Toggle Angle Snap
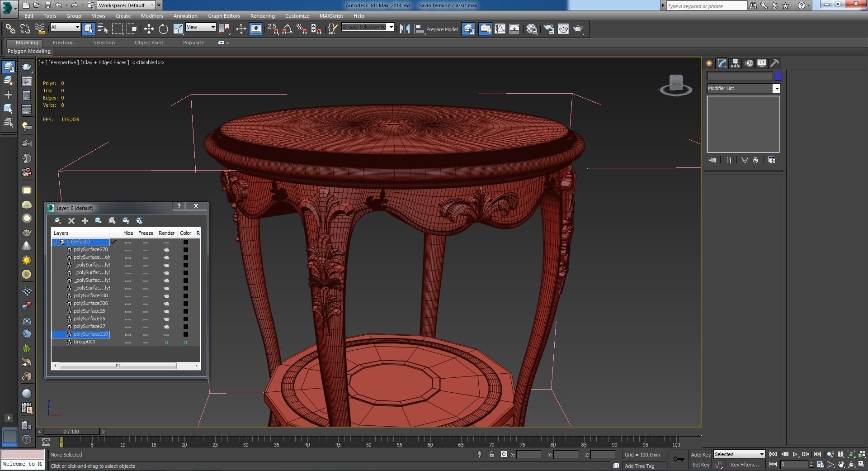Screen dimensions: 868x471 pyautogui.click(x=287, y=29)
